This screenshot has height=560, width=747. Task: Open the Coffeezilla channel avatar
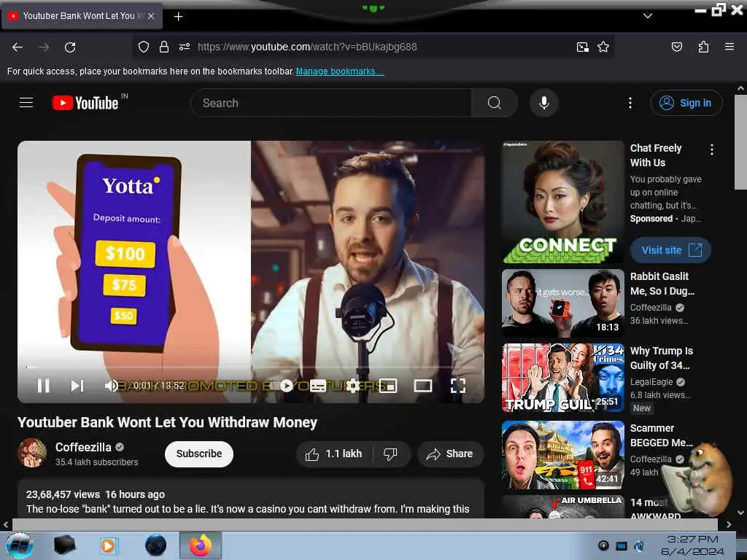(32, 453)
